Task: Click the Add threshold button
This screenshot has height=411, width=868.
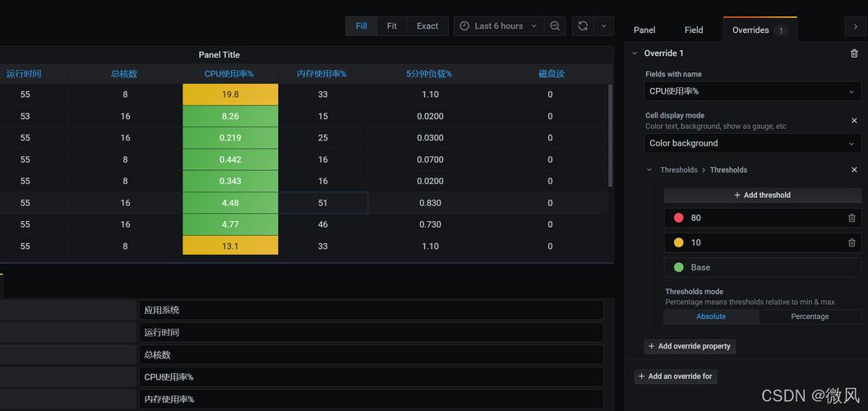Action: click(762, 196)
